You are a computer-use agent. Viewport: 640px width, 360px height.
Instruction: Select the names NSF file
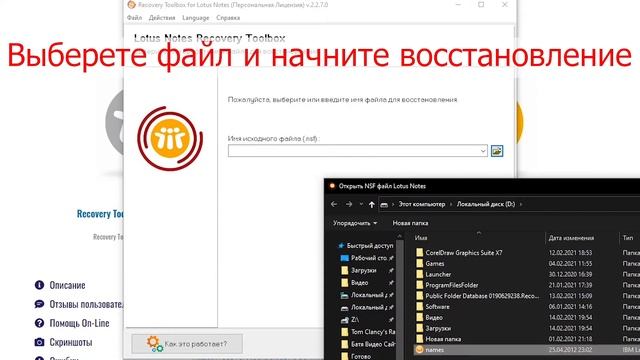(x=527, y=350)
